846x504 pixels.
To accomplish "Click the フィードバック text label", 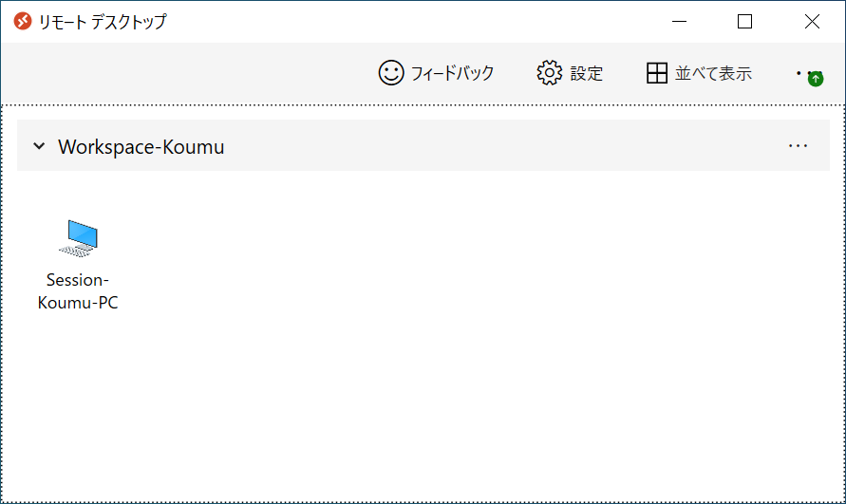I will click(452, 73).
